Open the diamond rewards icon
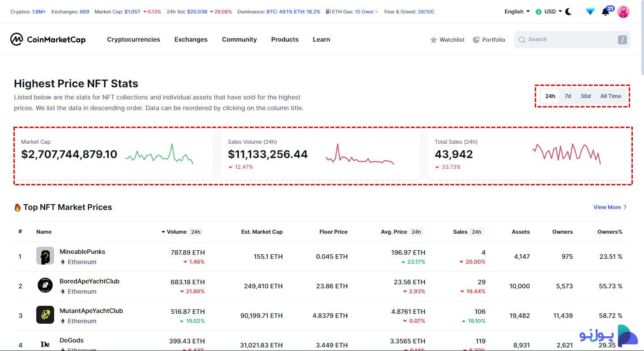Screen dimensions: 644x351 590,12
